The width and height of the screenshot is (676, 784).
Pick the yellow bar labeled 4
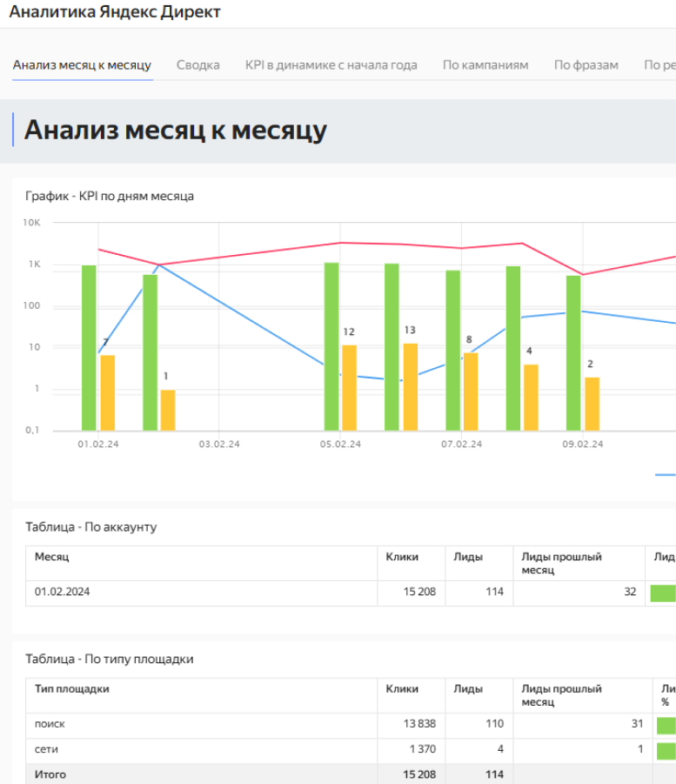click(x=531, y=397)
